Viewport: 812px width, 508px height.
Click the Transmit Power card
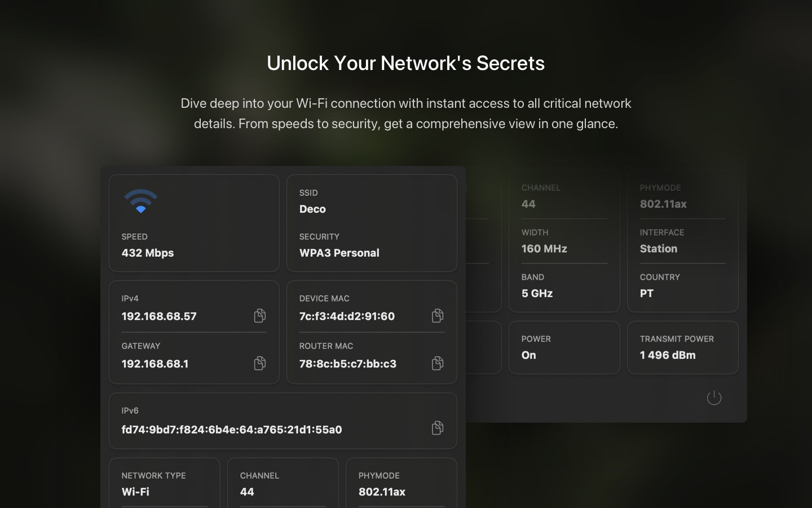[x=682, y=348]
